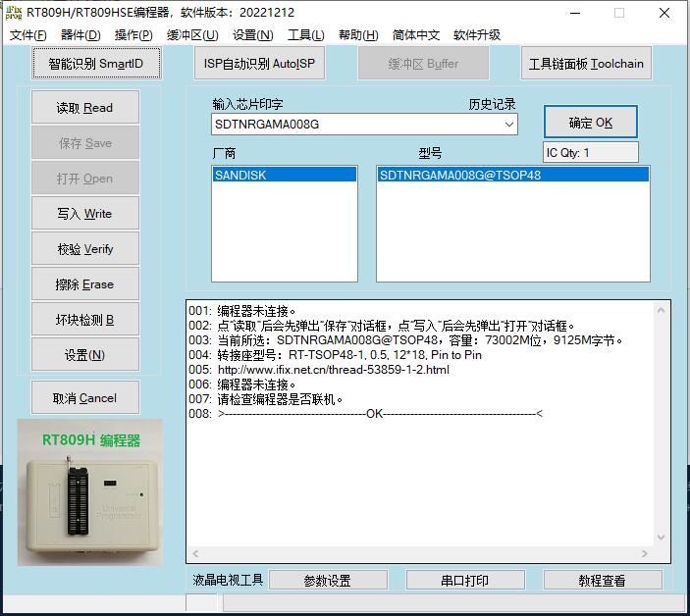Click the 校验 Verify button
Screen dimensions: 690x616
pos(85,249)
